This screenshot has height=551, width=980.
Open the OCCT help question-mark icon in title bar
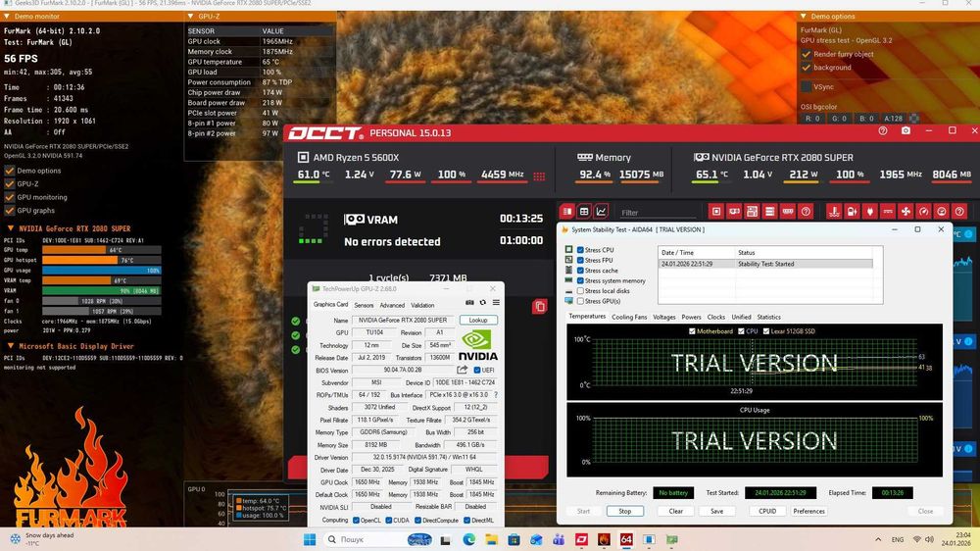(883, 130)
